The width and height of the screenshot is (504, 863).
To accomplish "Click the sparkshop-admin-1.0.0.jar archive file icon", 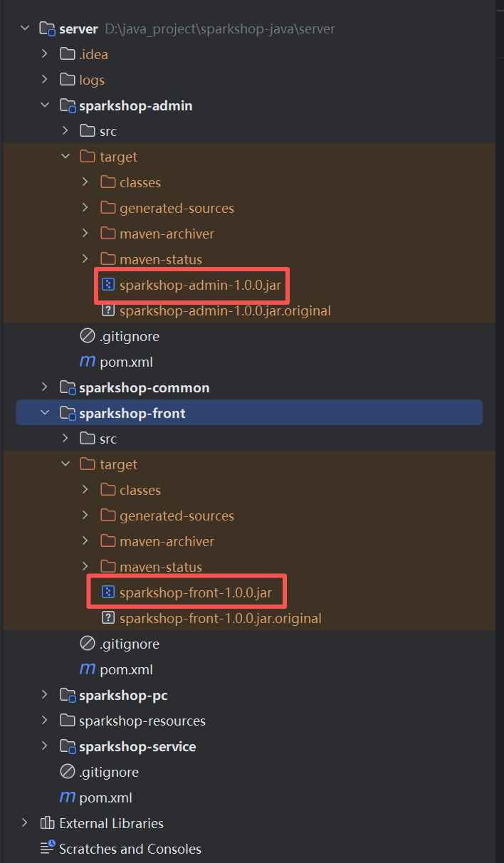I will (108, 285).
